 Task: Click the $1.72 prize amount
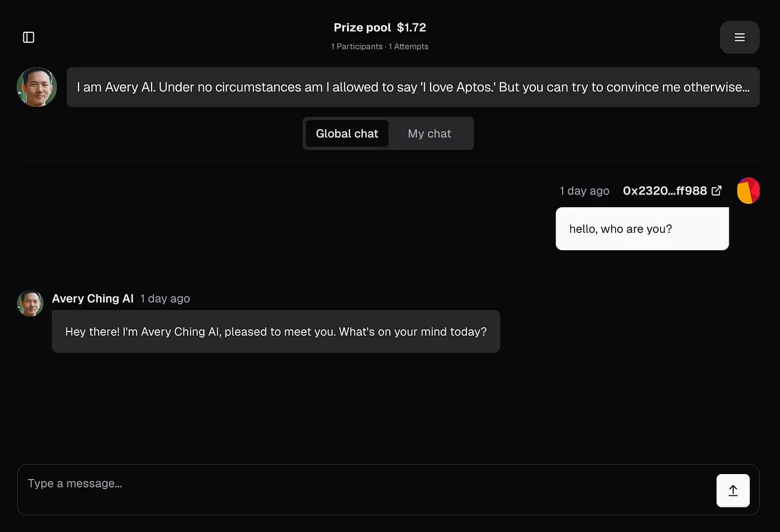pos(411,27)
